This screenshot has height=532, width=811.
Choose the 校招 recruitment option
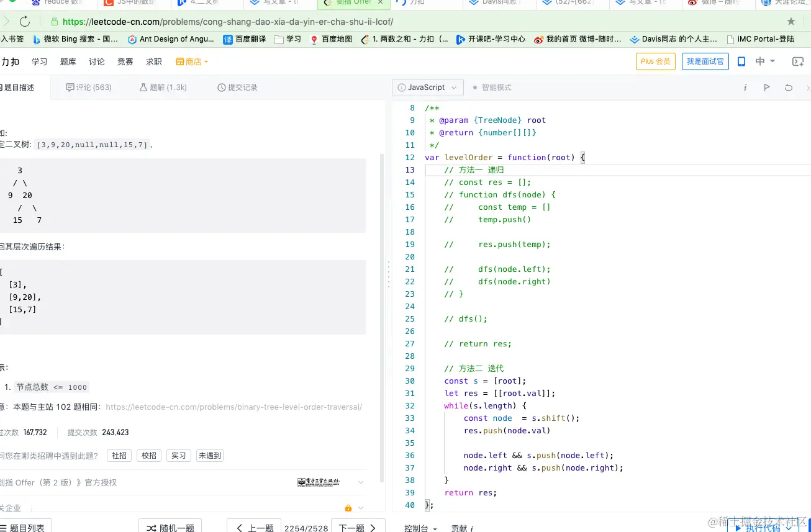click(x=149, y=456)
